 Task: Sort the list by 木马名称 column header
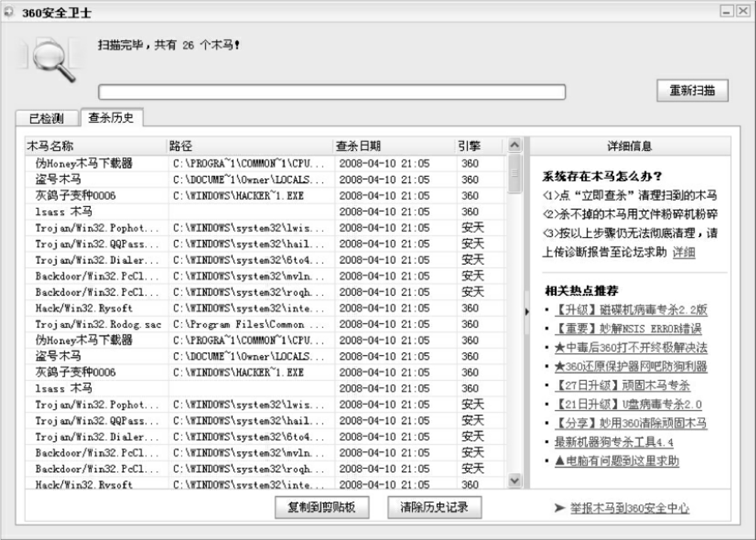(96, 146)
